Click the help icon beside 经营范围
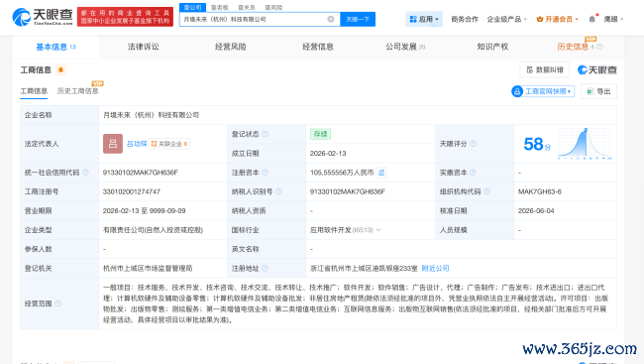 [x=57, y=303]
